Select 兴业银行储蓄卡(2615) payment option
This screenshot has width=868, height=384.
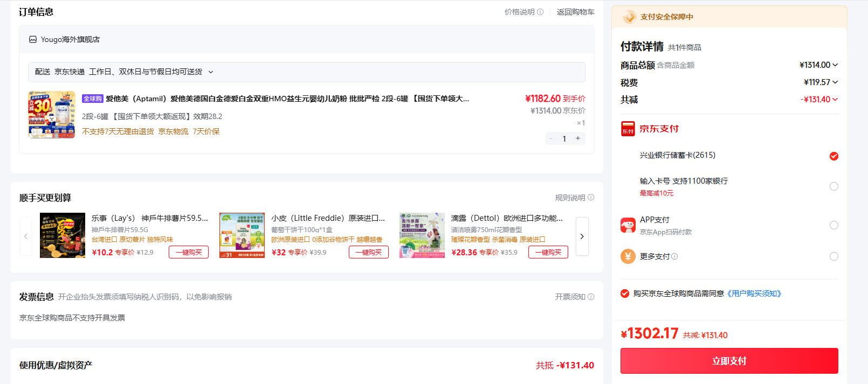(x=834, y=156)
